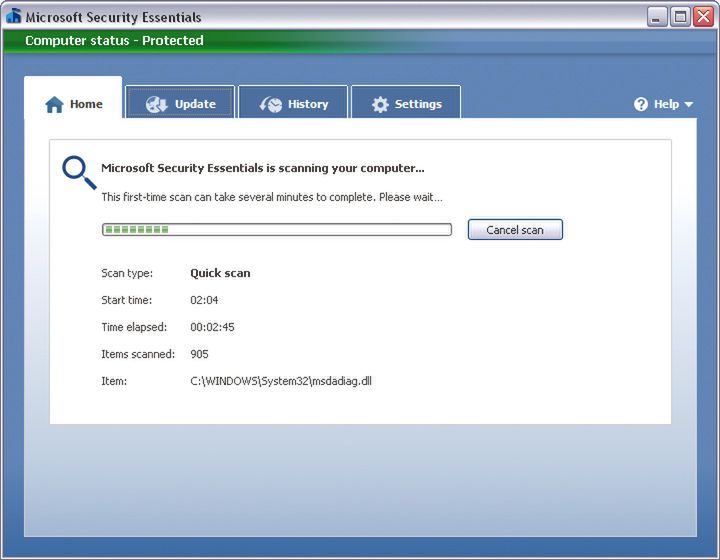
Task: Click the Help question mark icon
Action: 641,104
